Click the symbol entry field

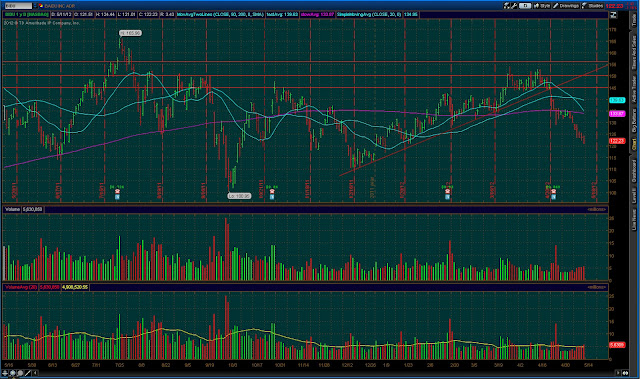[x=18, y=6]
